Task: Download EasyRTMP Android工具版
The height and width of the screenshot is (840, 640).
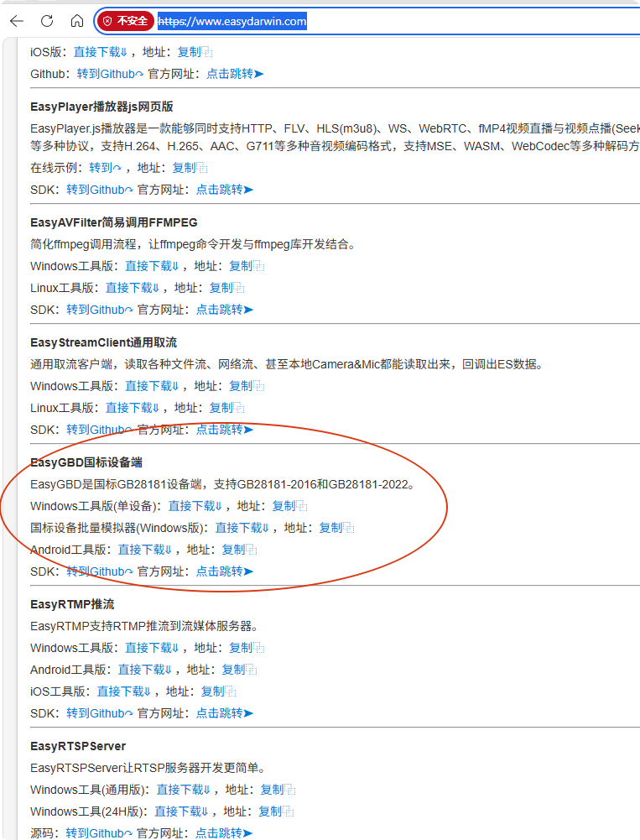Action: pos(144,670)
